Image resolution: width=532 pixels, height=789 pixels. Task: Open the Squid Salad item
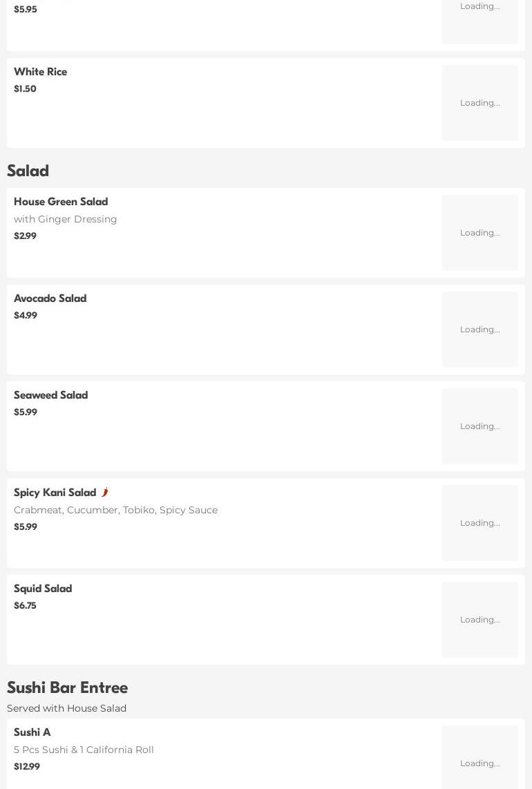(x=43, y=589)
